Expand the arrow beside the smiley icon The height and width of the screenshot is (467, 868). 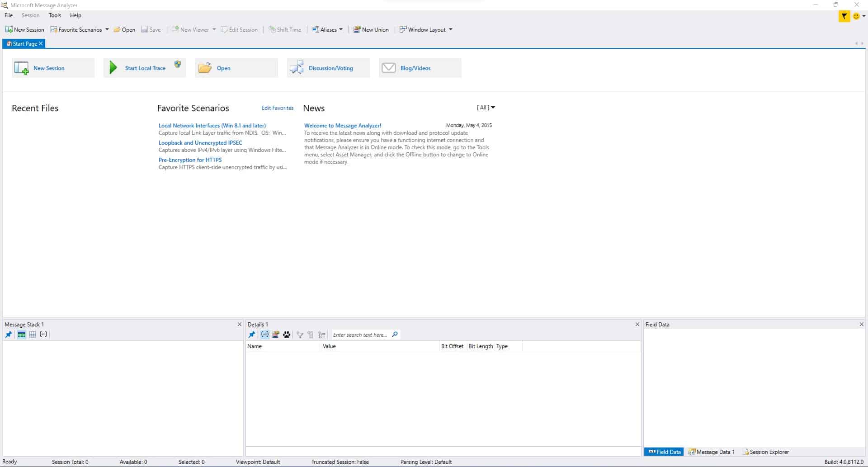click(863, 16)
